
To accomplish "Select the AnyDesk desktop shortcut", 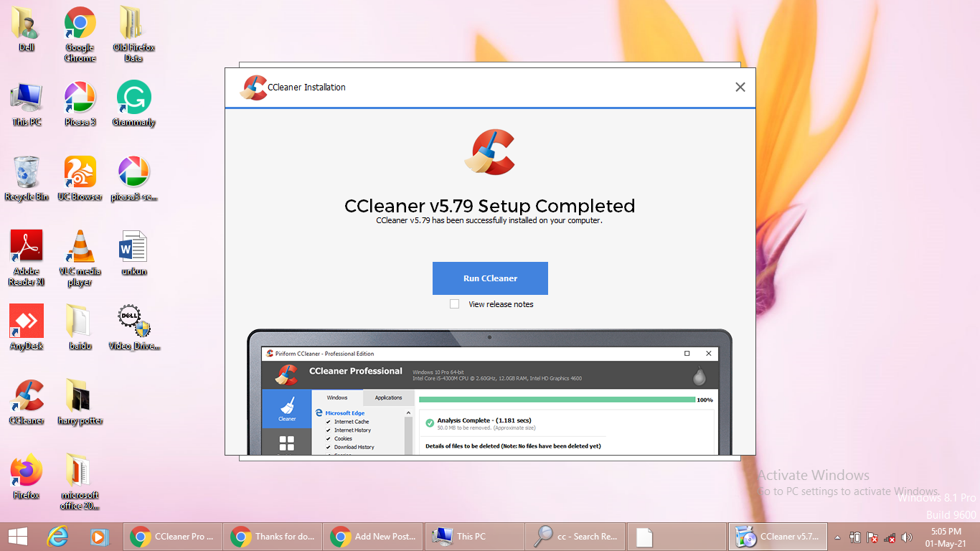I will pos(27,328).
